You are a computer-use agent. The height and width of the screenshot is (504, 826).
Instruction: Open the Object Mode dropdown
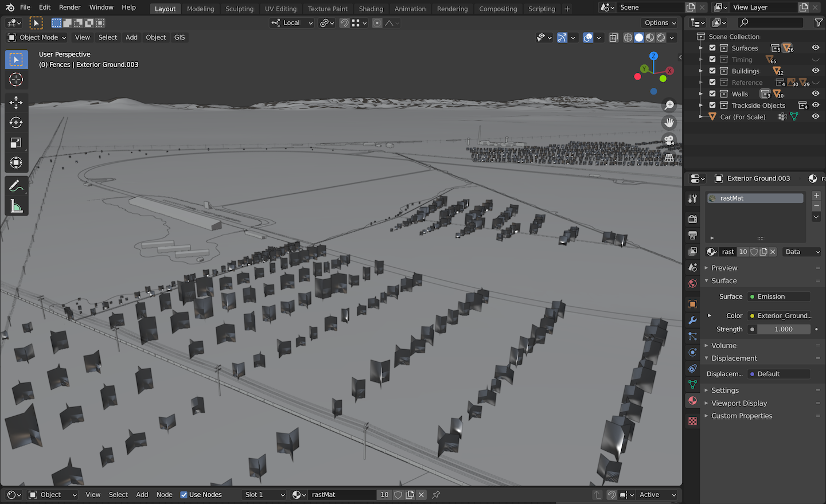(37, 37)
